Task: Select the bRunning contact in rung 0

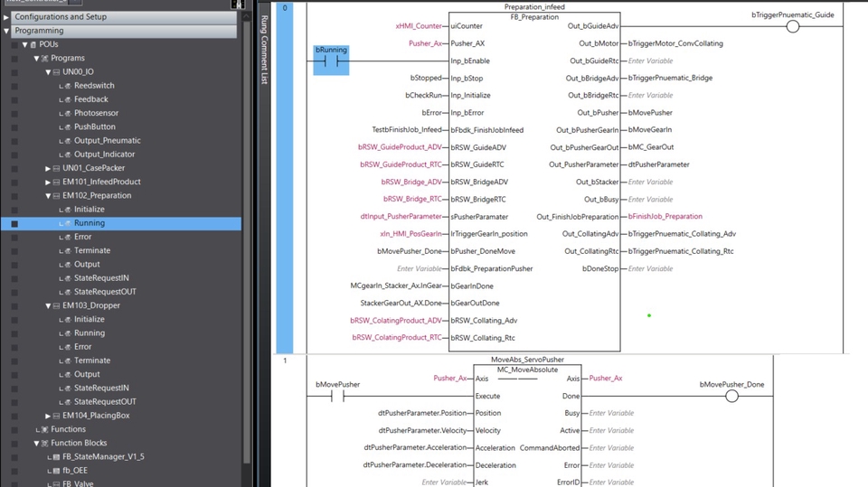Action: (331, 61)
